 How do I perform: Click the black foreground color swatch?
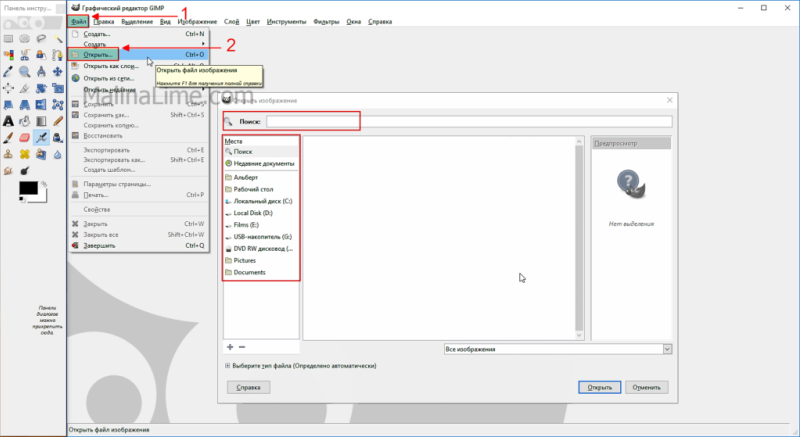point(28,188)
